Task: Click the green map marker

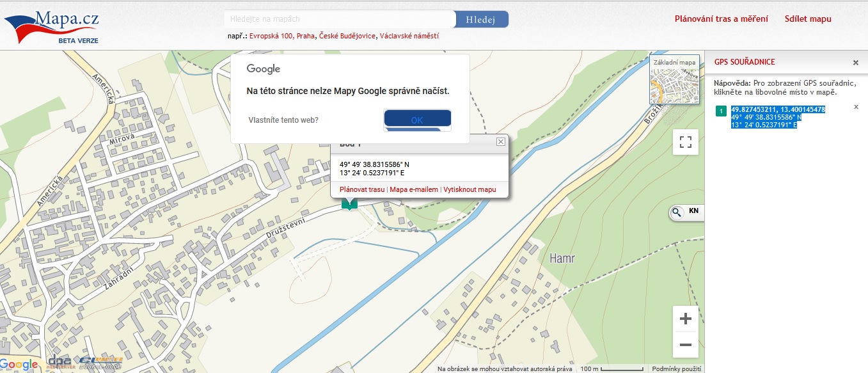Action: pyautogui.click(x=349, y=204)
